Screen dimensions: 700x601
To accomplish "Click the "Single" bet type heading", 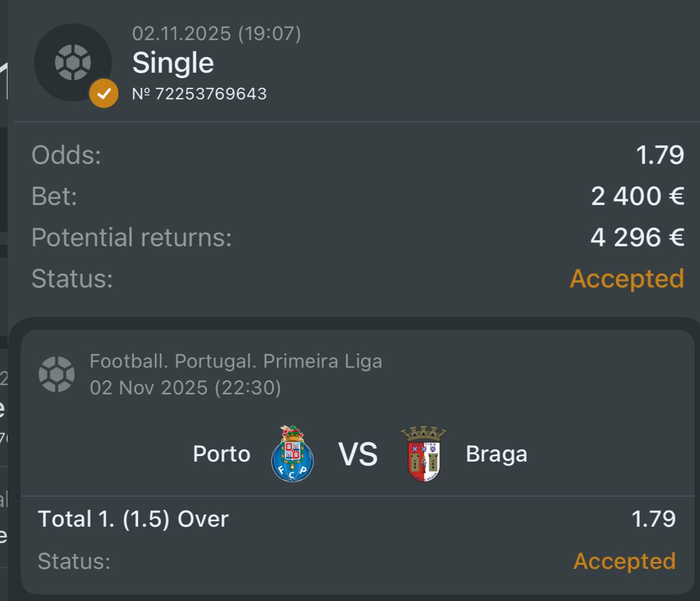I will click(x=173, y=63).
